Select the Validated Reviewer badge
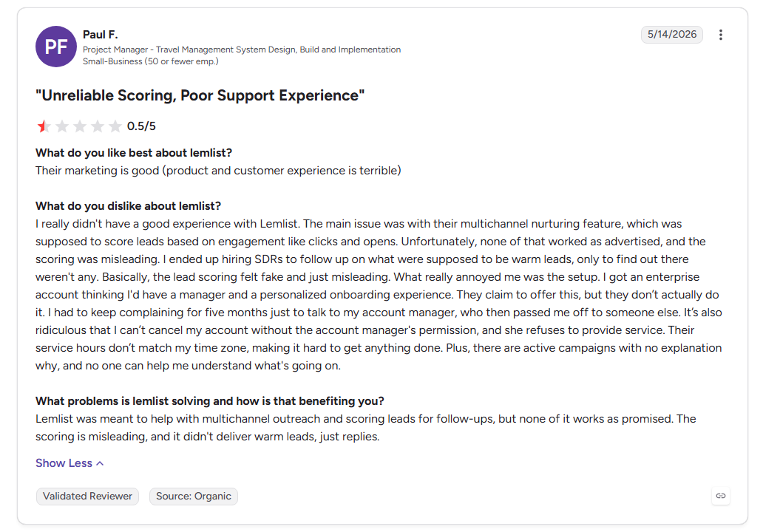 click(87, 496)
